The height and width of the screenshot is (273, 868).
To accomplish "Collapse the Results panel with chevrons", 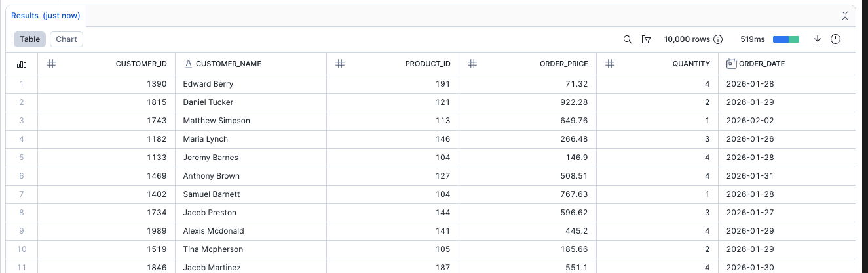I will click(845, 15).
